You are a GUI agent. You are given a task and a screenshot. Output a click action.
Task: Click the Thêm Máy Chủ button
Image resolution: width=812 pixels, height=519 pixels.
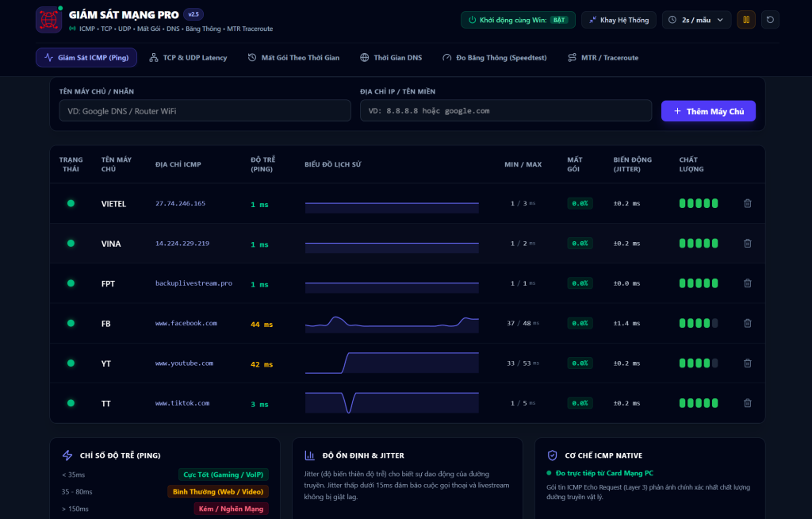click(708, 111)
